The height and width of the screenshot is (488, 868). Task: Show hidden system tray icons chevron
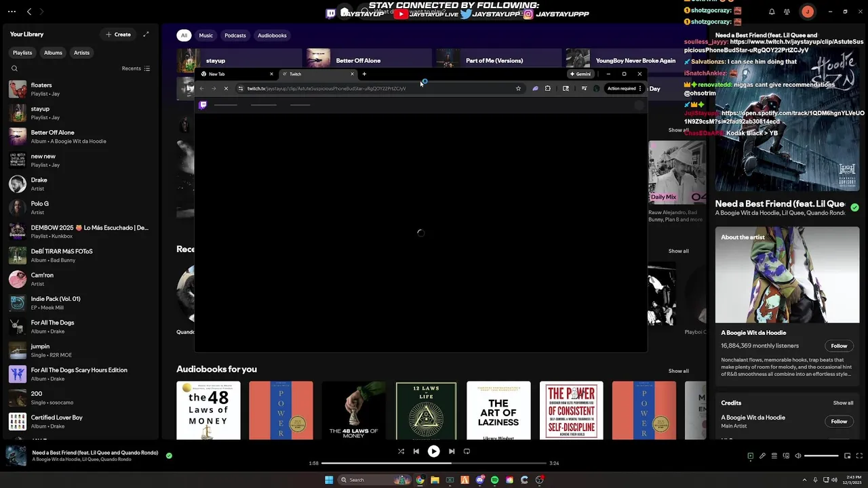click(x=804, y=480)
